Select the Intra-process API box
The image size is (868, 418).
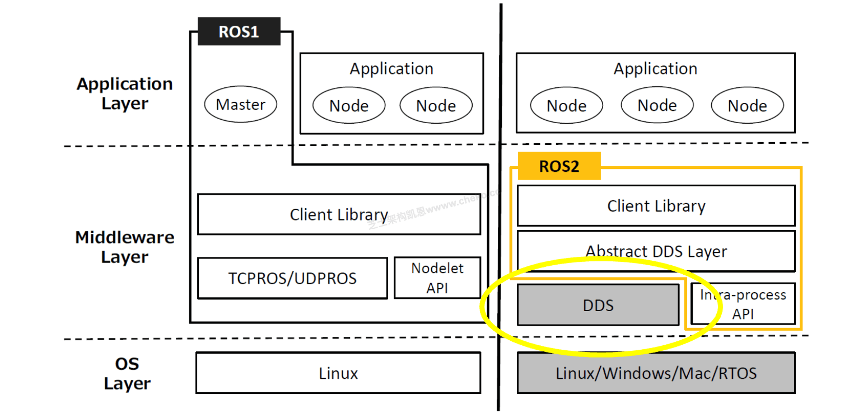tap(743, 304)
